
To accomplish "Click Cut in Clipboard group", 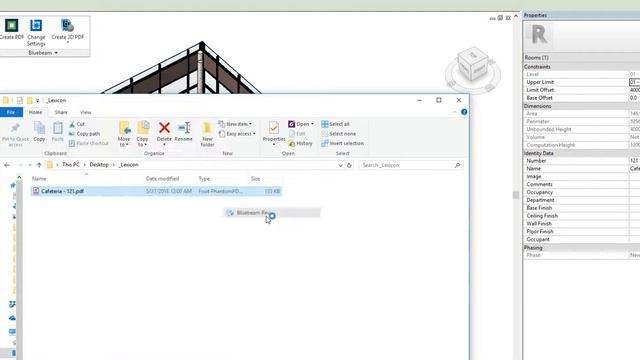I will click(77, 124).
